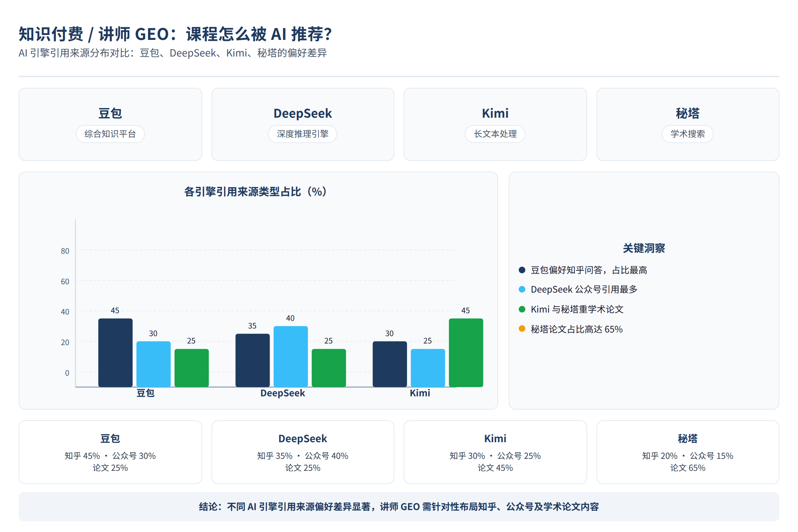Select the 深度推理引擎 tag pill

303,134
